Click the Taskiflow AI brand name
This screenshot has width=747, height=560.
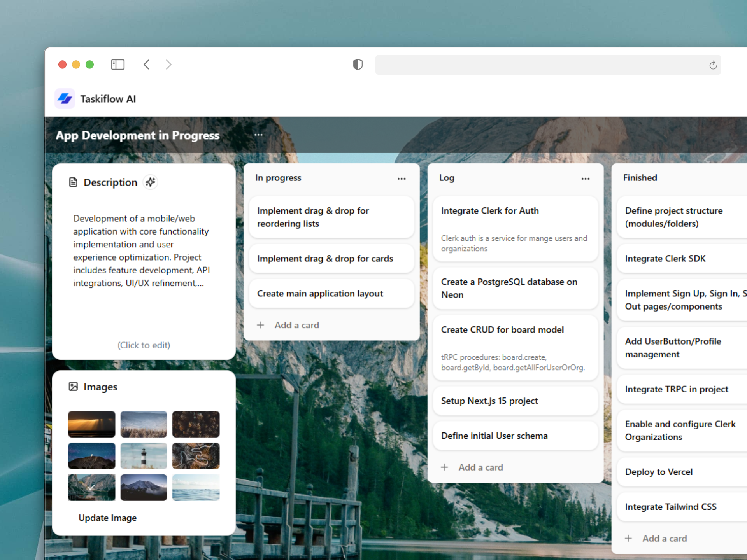coord(108,99)
